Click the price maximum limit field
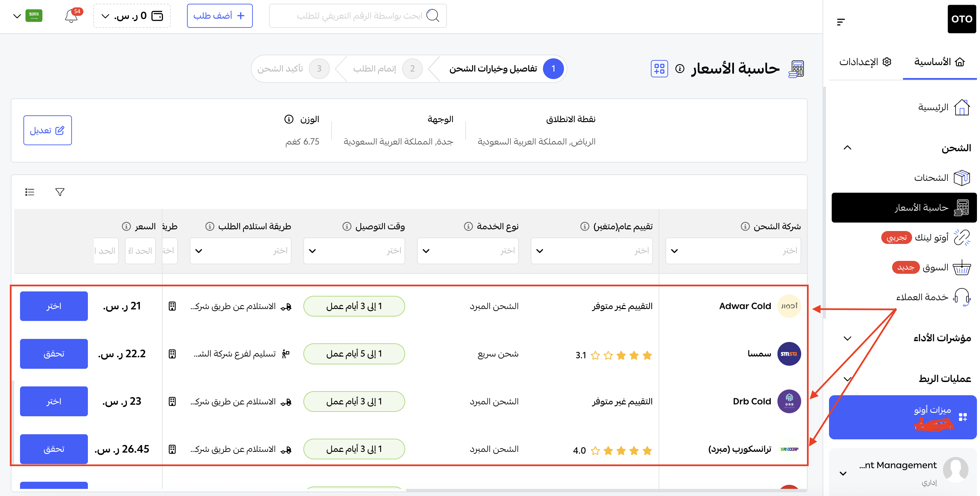Image resolution: width=980 pixels, height=496 pixels. pos(106,251)
